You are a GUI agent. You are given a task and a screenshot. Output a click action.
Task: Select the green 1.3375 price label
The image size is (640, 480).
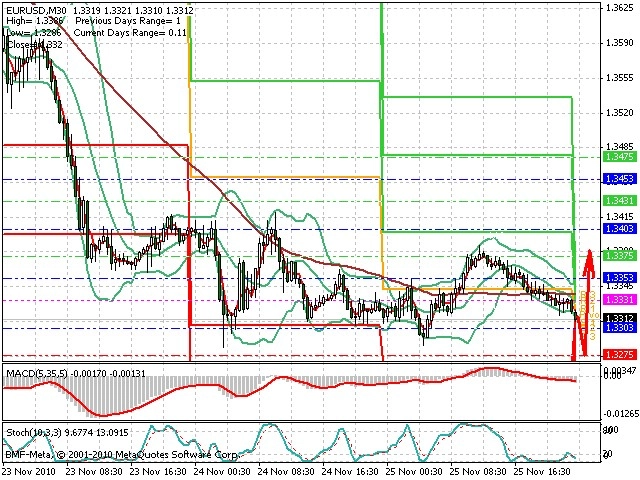tap(620, 256)
